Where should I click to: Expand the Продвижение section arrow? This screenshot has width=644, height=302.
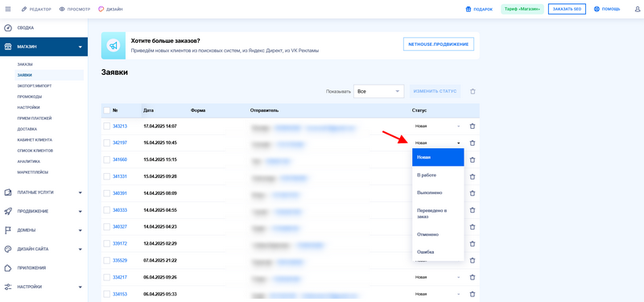80,212
